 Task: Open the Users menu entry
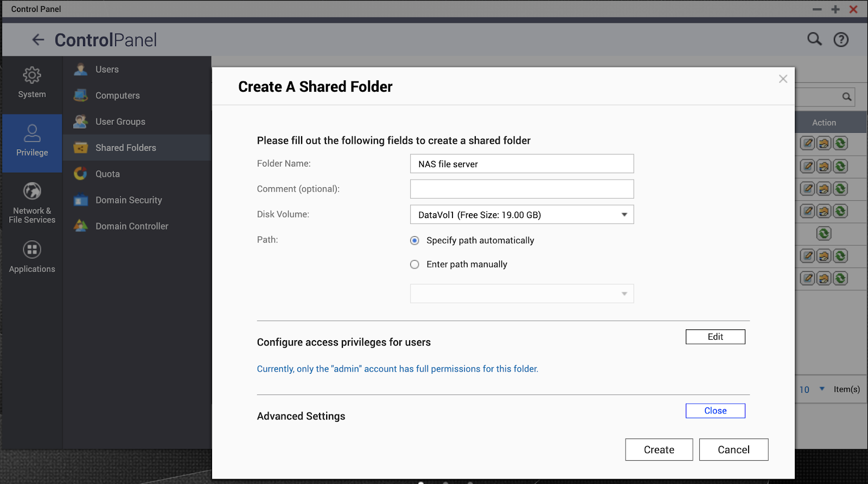[137, 69]
